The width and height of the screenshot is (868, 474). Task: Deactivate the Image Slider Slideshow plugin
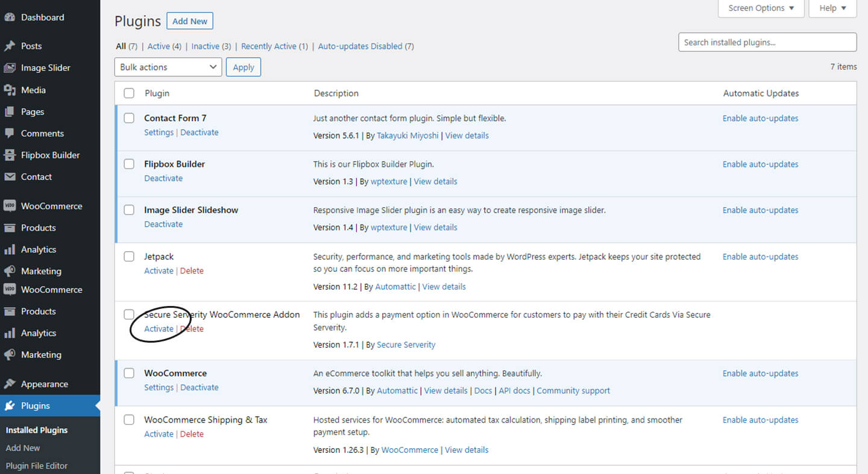click(163, 224)
